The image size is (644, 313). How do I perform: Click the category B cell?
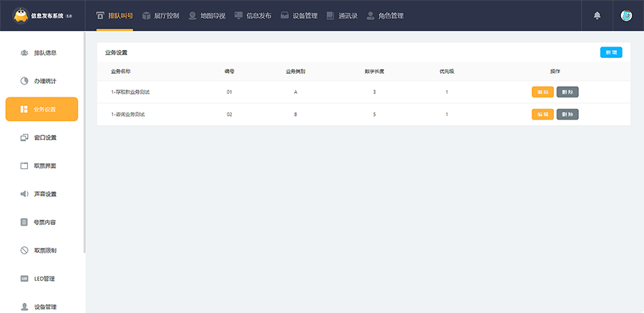click(x=296, y=115)
